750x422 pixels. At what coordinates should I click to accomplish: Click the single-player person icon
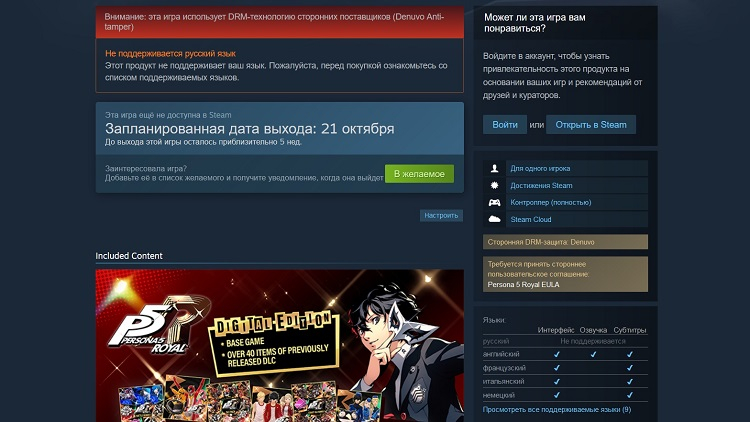pos(494,168)
